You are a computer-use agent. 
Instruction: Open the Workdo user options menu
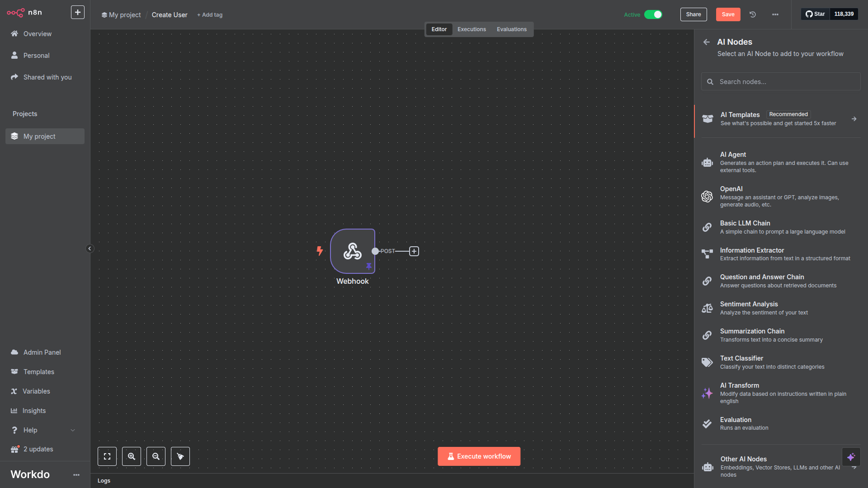(76, 474)
